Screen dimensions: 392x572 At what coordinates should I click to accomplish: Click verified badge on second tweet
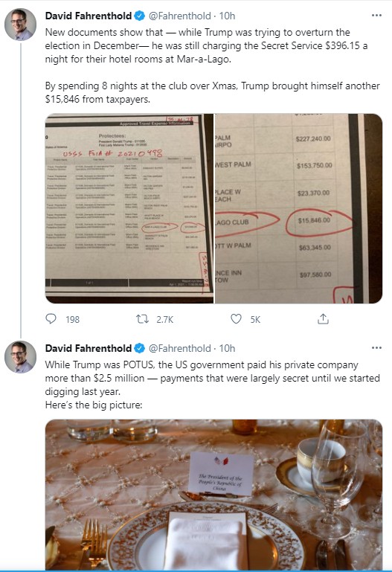coord(140,348)
